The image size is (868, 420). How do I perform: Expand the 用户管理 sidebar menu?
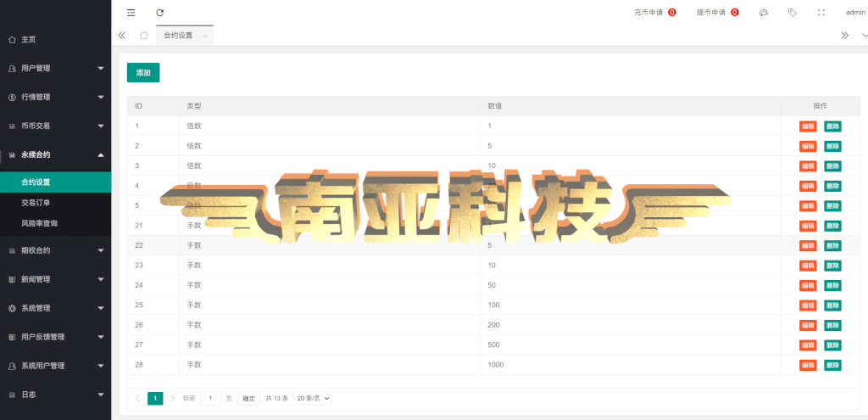(x=55, y=68)
